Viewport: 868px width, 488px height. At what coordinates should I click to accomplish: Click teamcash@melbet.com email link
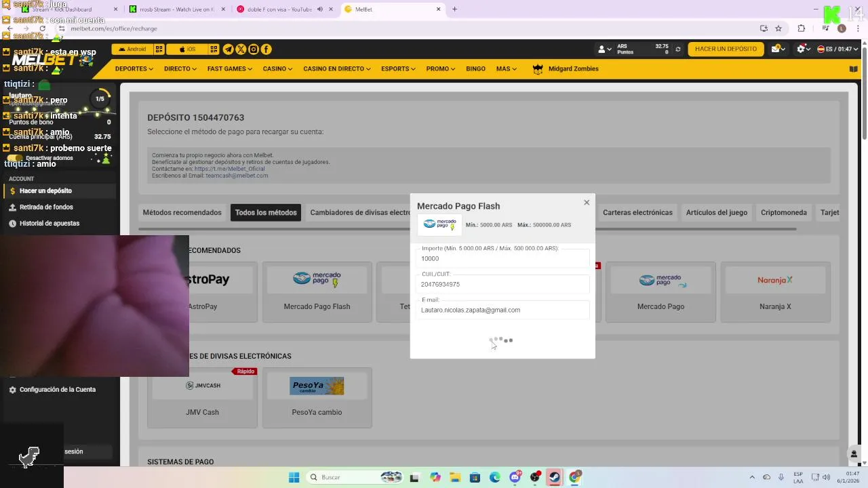coord(237,176)
